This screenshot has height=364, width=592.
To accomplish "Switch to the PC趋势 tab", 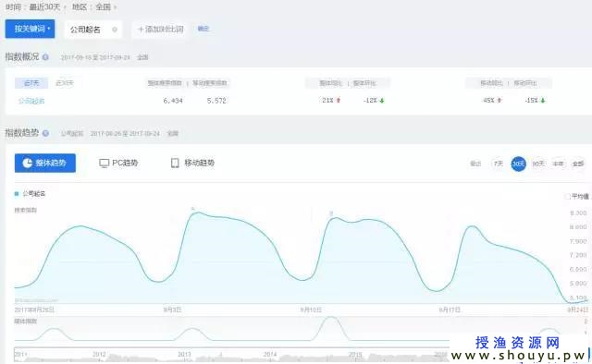I will (x=118, y=163).
